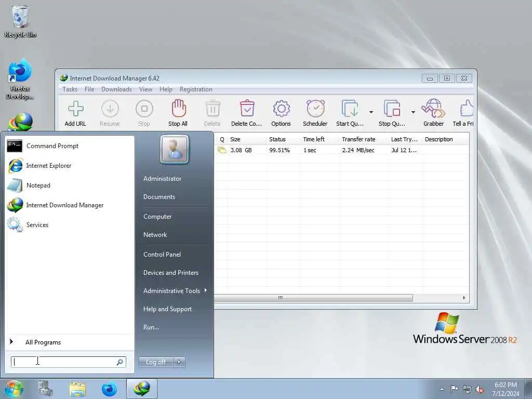Image resolution: width=532 pixels, height=399 pixels.
Task: Expand All Programs in Start menu
Action: [x=70, y=342]
